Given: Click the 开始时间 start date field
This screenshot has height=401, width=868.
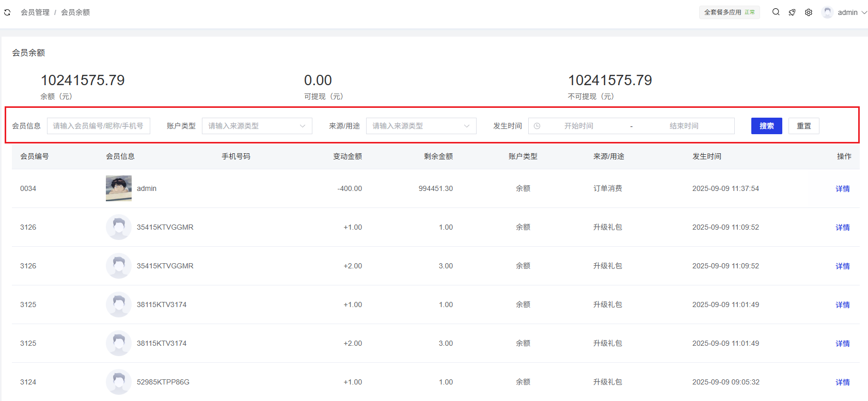Looking at the screenshot, I should pyautogui.click(x=578, y=126).
